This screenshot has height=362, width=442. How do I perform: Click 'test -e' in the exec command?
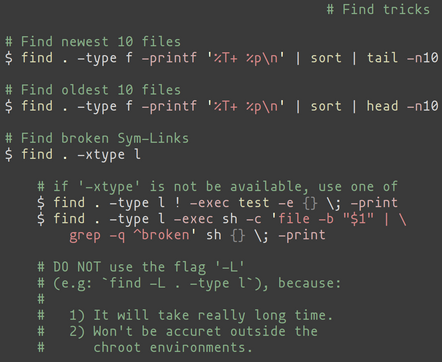266,203
